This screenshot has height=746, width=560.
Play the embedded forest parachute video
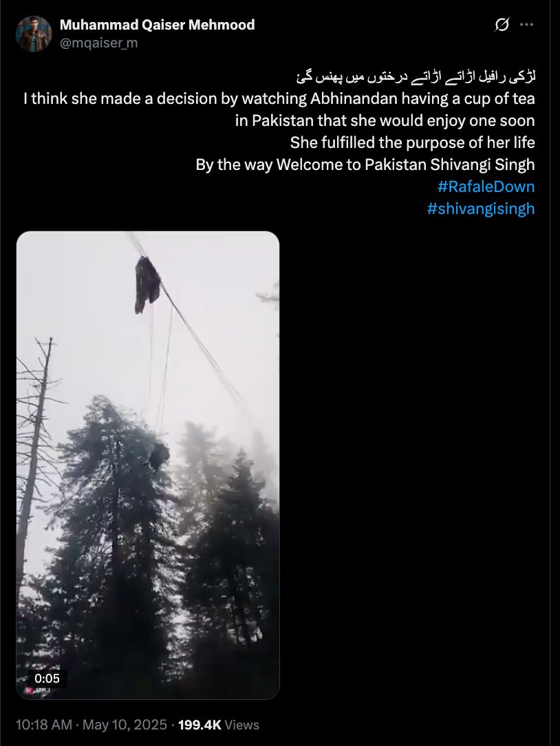148,465
